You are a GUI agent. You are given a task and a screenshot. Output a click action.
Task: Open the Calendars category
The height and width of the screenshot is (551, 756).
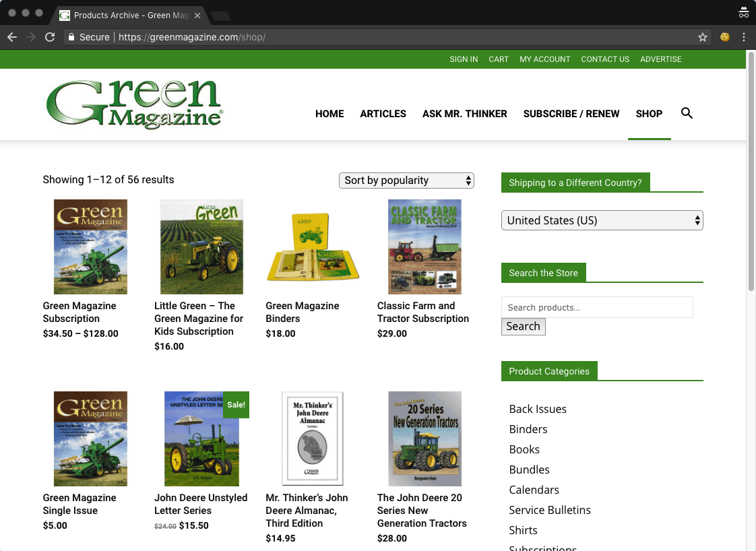point(534,490)
